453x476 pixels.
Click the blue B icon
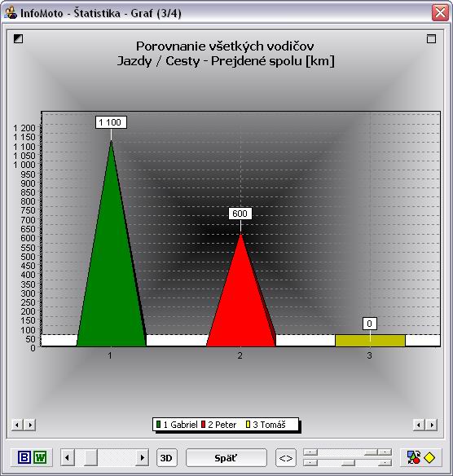click(24, 457)
